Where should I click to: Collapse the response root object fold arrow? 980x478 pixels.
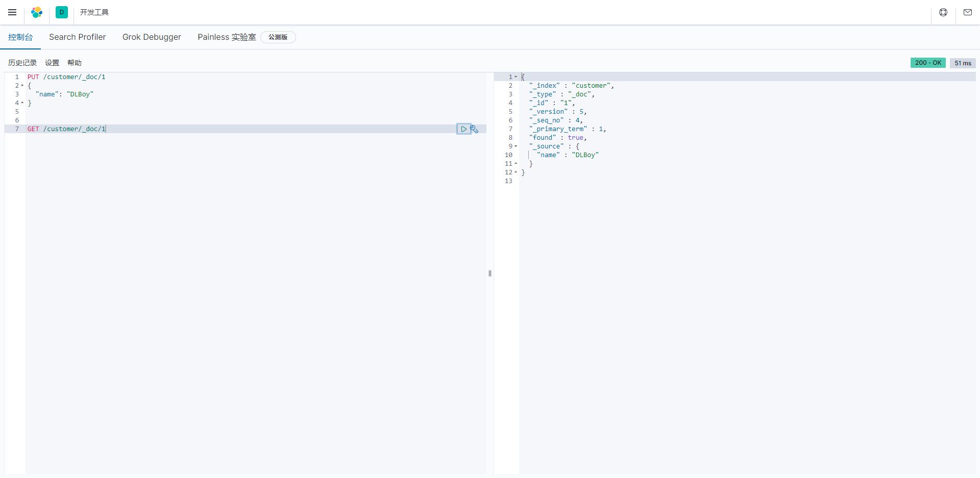[516, 77]
